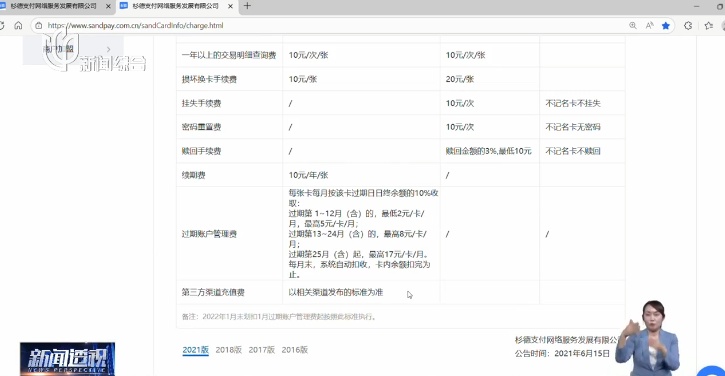Open a new tab with plus icon
725x376 pixels.
(x=247, y=6)
